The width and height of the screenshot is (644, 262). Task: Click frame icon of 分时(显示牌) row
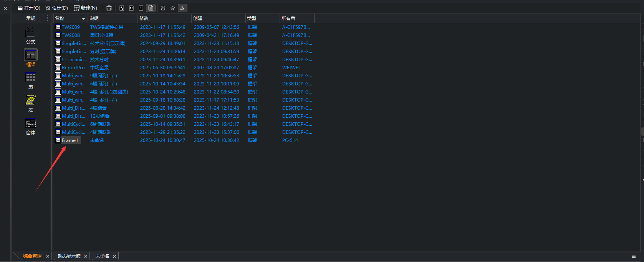58,51
